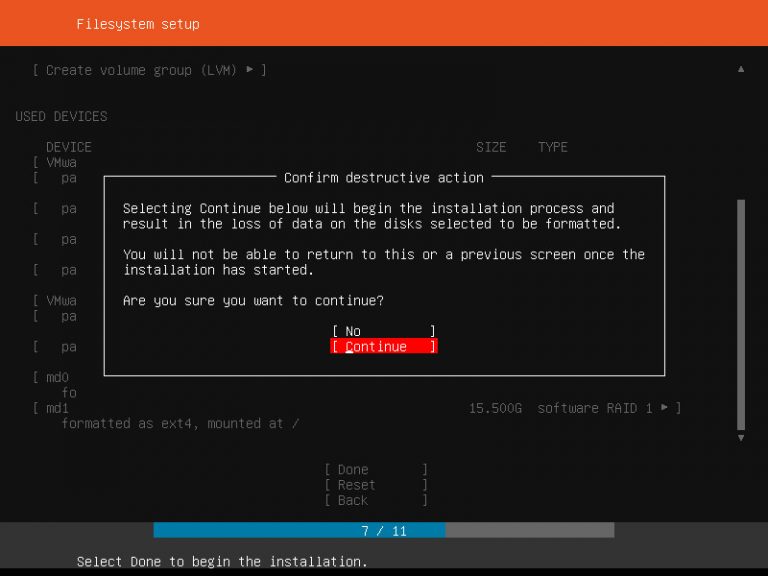Click the 'Confirm destructive action' dialog title
The image size is (768, 576).
[384, 177]
